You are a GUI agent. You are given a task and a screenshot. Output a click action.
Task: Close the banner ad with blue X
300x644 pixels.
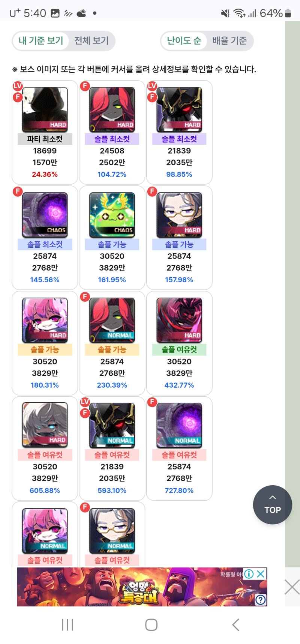point(261,573)
